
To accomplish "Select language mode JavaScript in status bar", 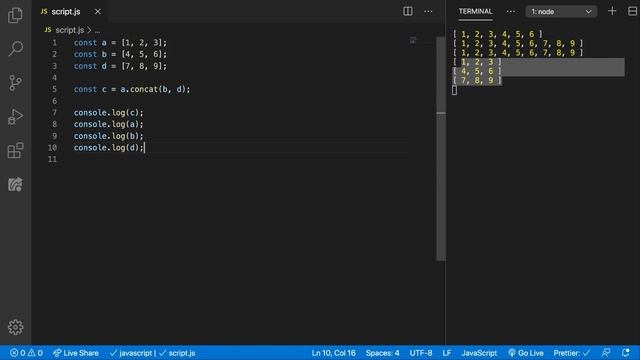I will (x=479, y=353).
